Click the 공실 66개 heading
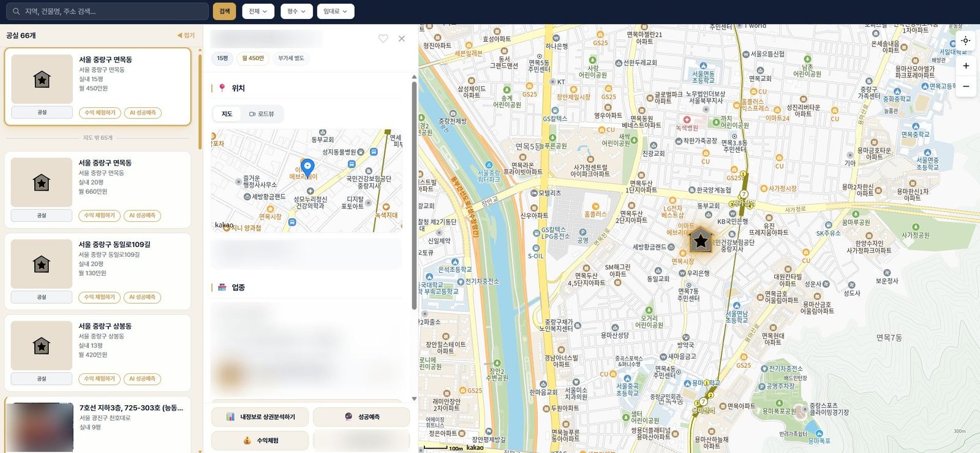This screenshot has height=453, width=980. coord(21,36)
